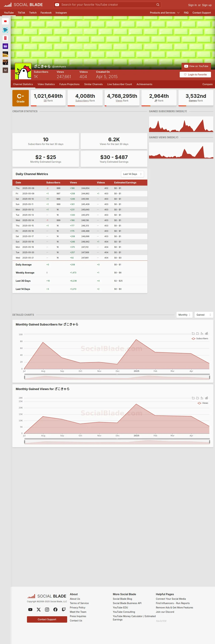This screenshot has width=215, height=644.
Task: Open the footer Instagram icon
Action: (x=47, y=610)
